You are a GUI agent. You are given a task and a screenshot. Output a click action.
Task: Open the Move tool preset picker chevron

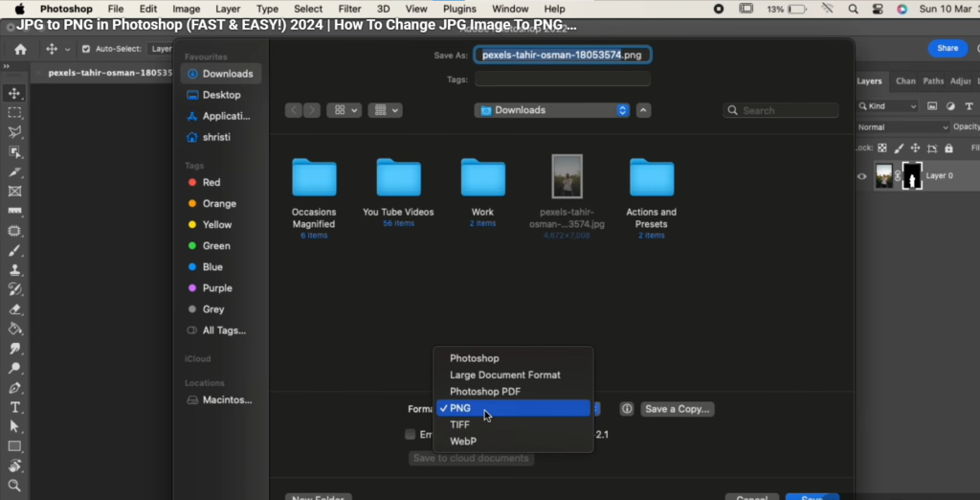(x=68, y=50)
